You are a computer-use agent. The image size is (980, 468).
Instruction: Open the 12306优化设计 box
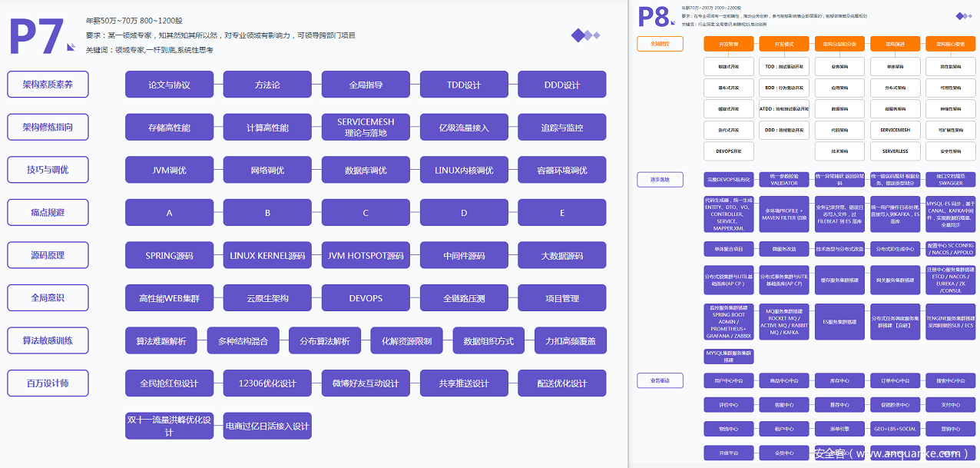tap(267, 383)
